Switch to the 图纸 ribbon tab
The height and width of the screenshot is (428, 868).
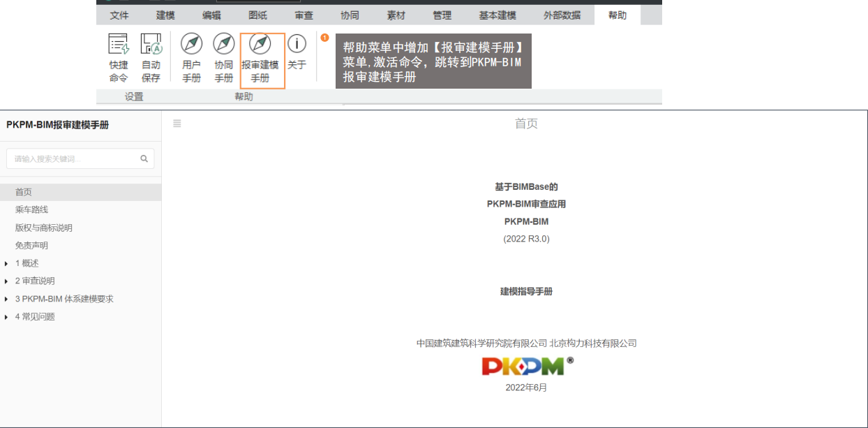(x=257, y=15)
